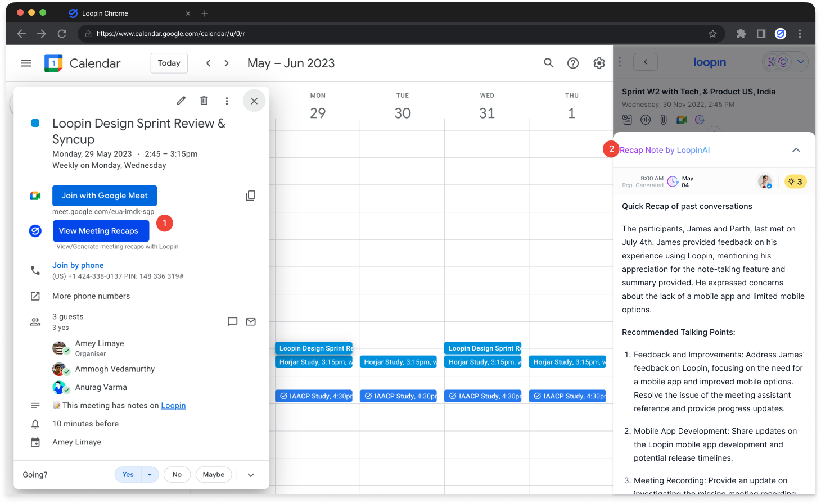Open Wednesday's Loopin Design Sprint event

(483, 348)
